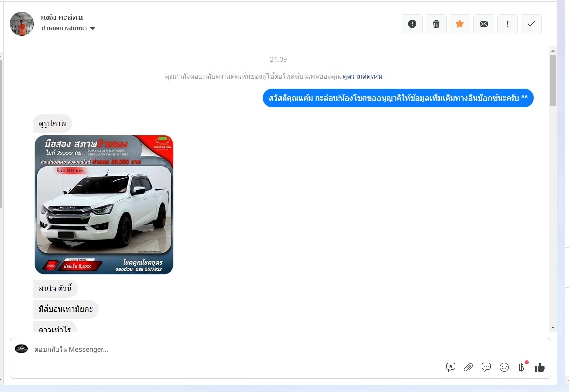The width and height of the screenshot is (569, 392).
Task: Open the กำหนดการสนทนา dropdown
Action: [x=68, y=28]
